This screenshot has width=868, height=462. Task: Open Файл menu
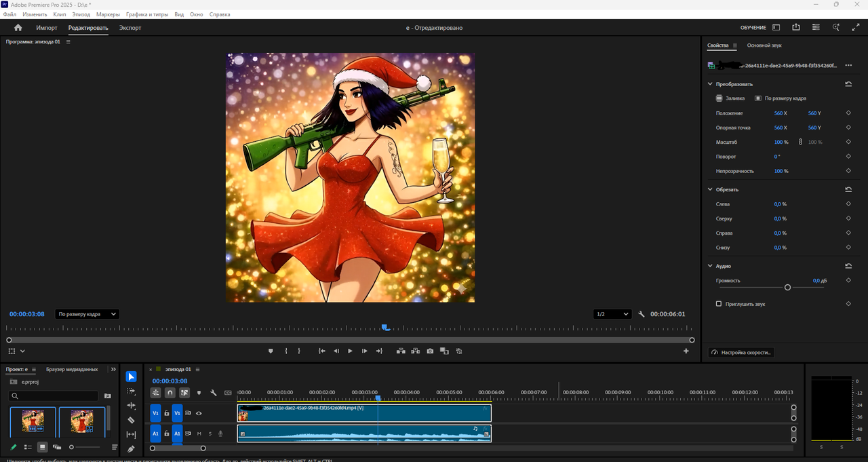click(x=9, y=14)
